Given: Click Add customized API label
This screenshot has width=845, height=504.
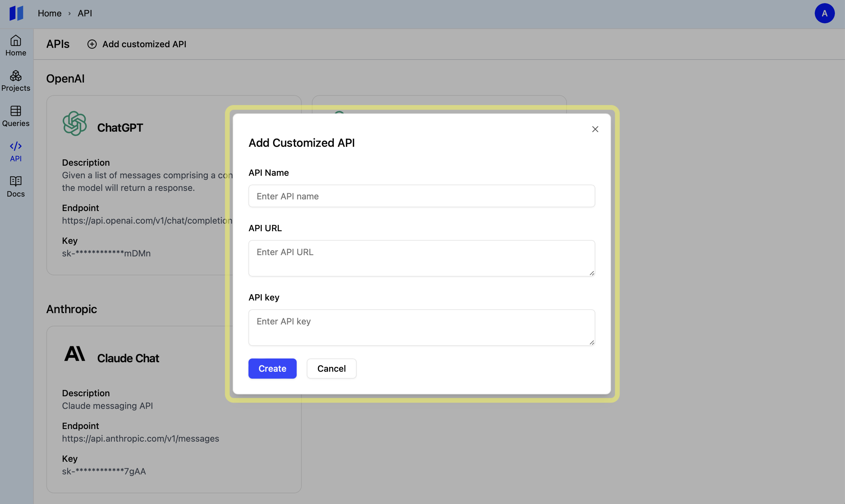Looking at the screenshot, I should (x=144, y=44).
